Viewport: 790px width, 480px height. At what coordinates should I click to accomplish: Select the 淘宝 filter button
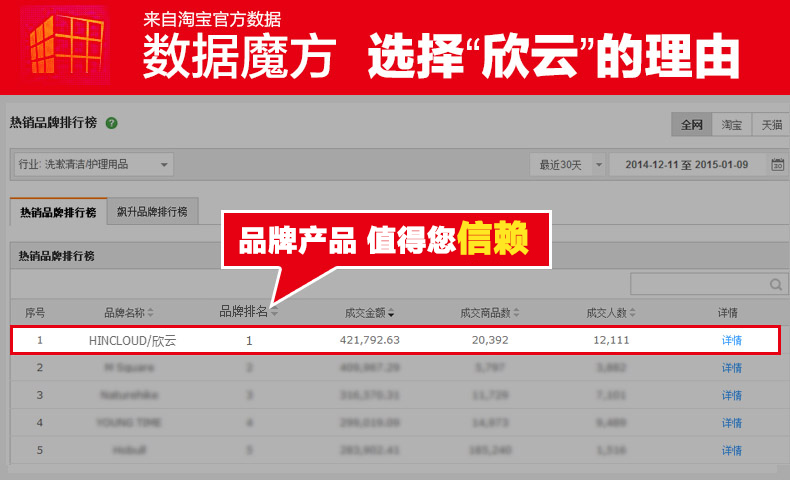732,124
